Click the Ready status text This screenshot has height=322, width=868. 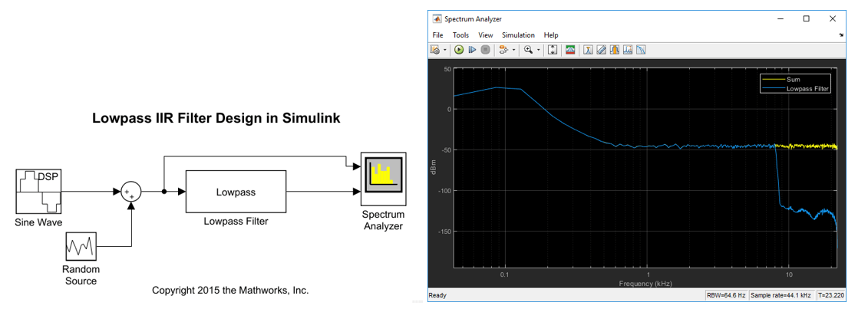[437, 295]
